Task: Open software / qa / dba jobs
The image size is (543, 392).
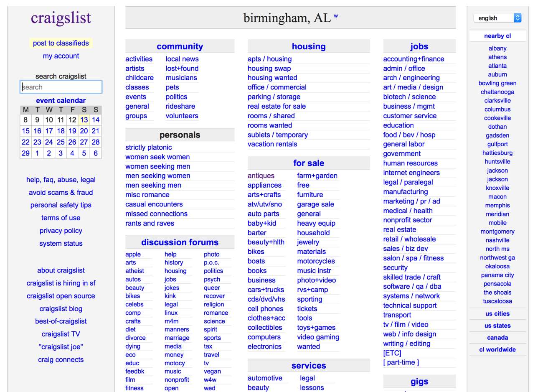Action: [x=412, y=287]
